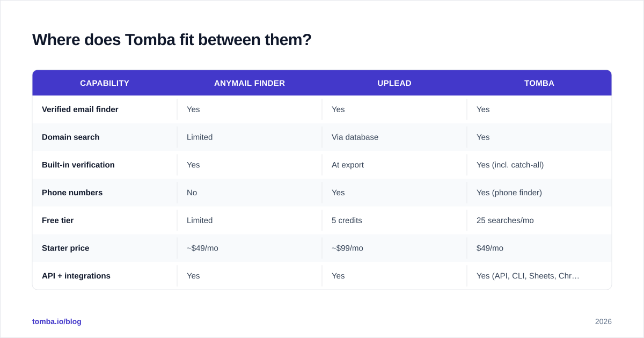Select the Free tier row label
This screenshot has height=338, width=644.
pyautogui.click(x=58, y=221)
